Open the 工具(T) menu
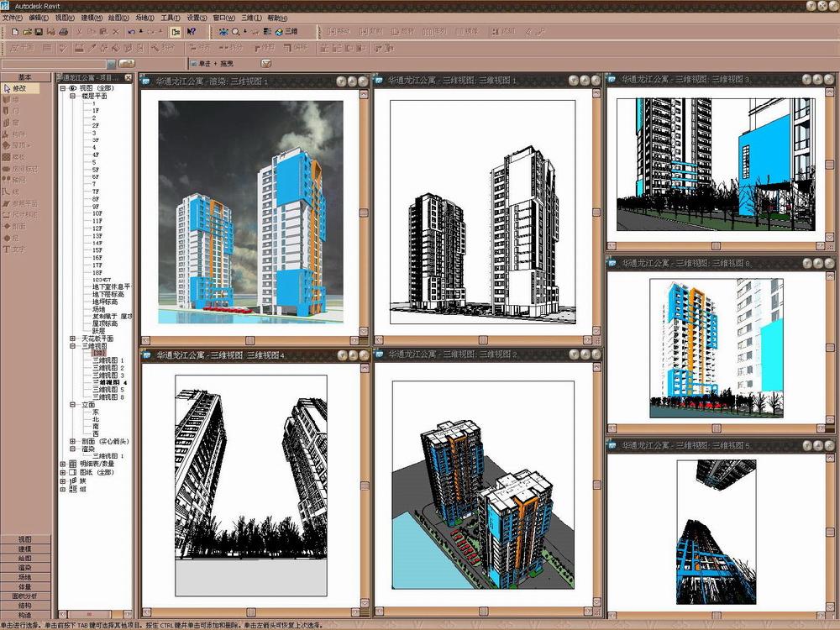The width and height of the screenshot is (840, 630). [170, 18]
